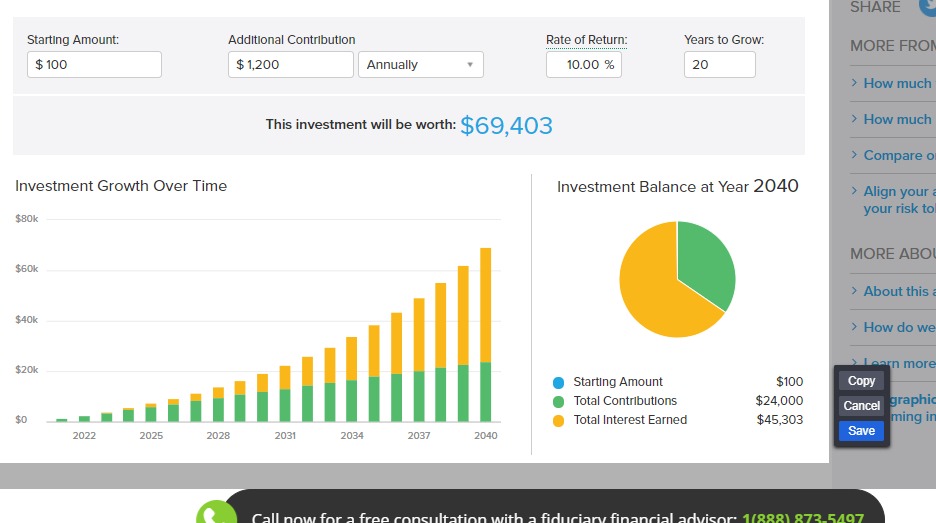Screen dimensions: 936x523
Task: Click the green phone icon in the bottom banner
Action: coord(216,514)
